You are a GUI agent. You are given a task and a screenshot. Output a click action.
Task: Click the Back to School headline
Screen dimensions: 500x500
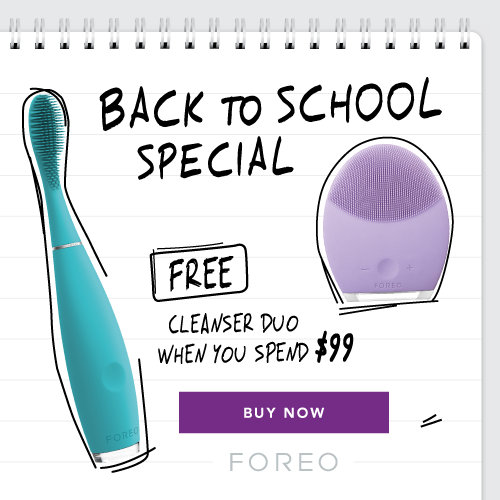(271, 104)
